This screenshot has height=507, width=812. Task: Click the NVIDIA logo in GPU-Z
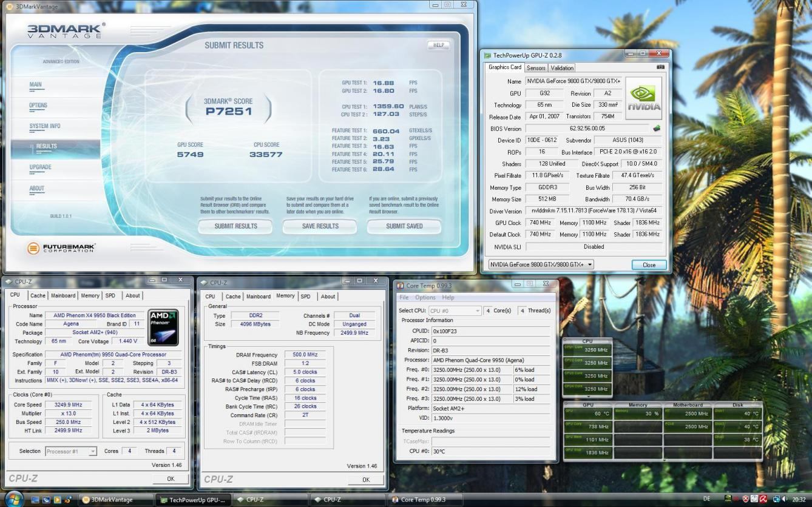[644, 98]
